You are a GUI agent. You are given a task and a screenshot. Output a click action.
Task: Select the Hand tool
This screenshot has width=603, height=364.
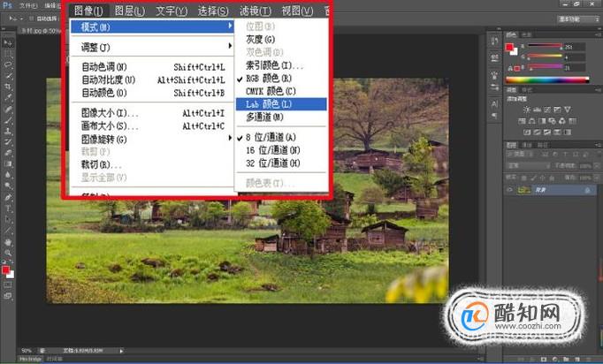(8, 243)
